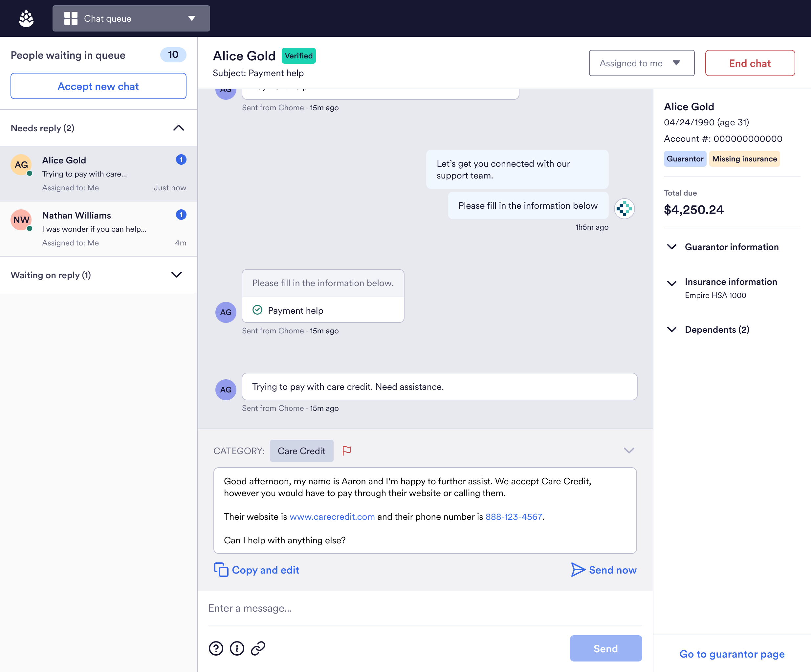Click the Accept new chat button
Viewport: 811px width, 672px height.
point(99,86)
